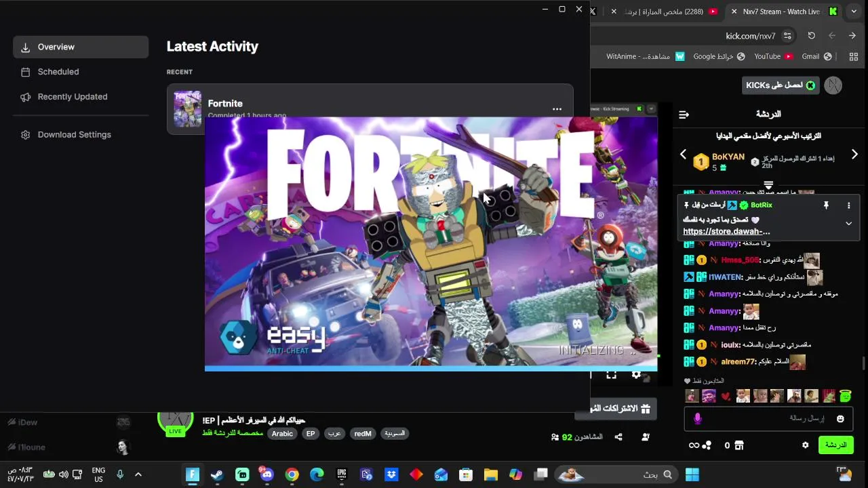Select the Fortnite title text in activity card

tap(225, 104)
